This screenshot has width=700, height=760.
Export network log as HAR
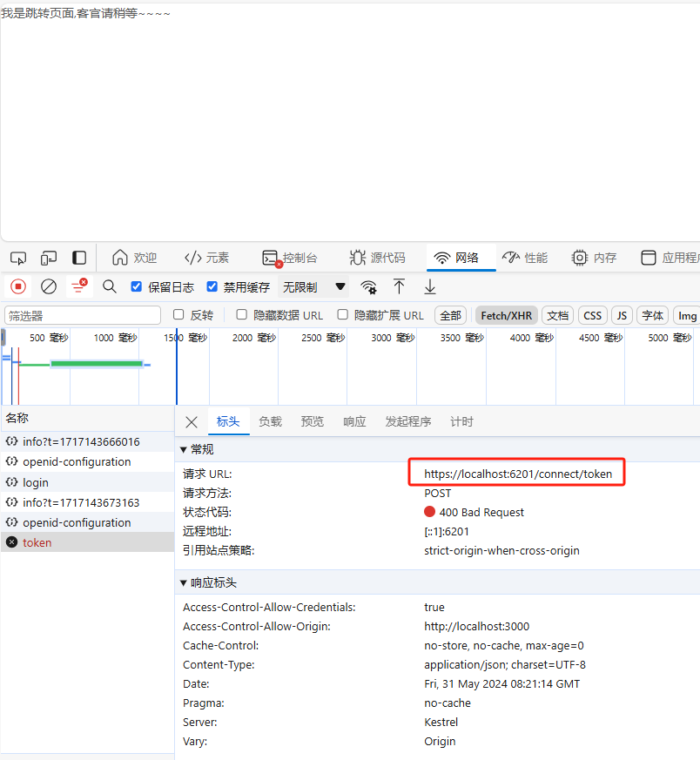pyautogui.click(x=427, y=286)
